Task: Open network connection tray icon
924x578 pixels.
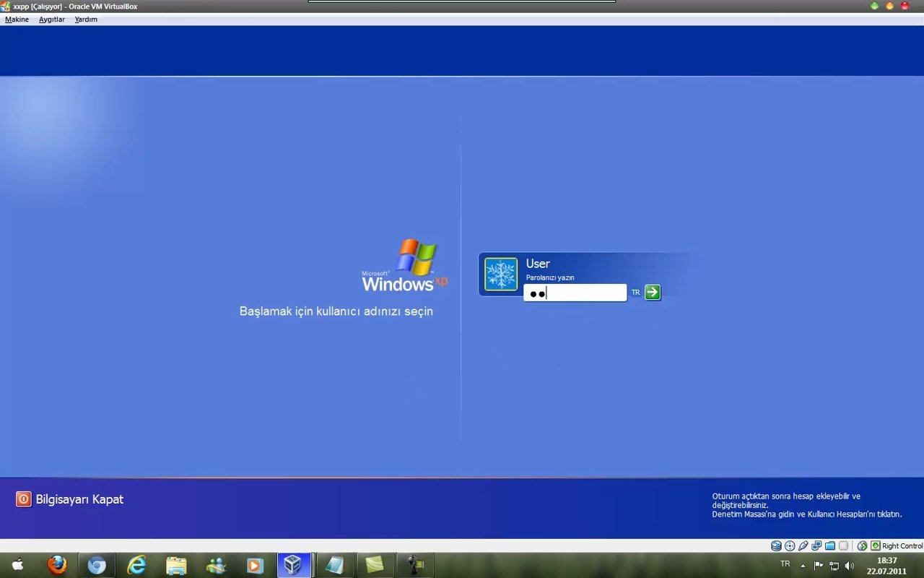Action: point(834,566)
